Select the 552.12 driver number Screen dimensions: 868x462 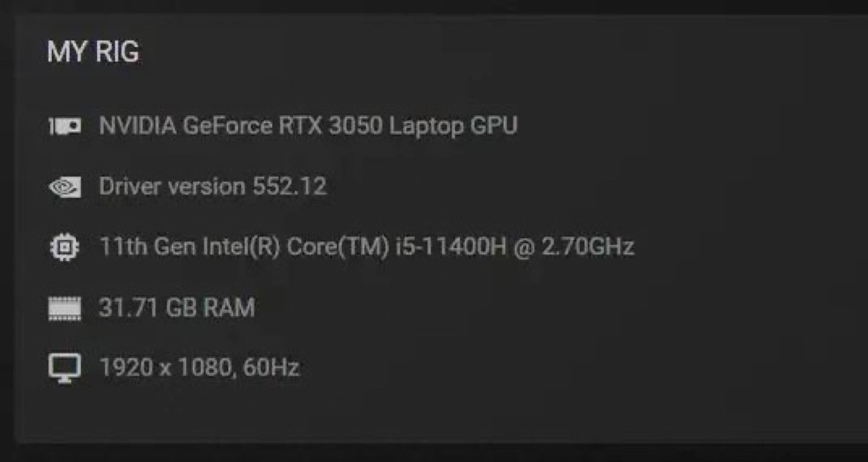pyautogui.click(x=289, y=186)
